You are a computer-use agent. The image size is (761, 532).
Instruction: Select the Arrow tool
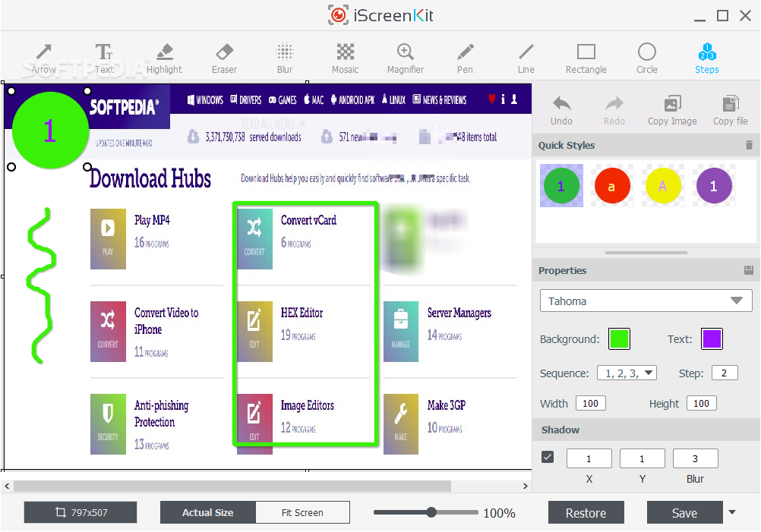[x=43, y=58]
